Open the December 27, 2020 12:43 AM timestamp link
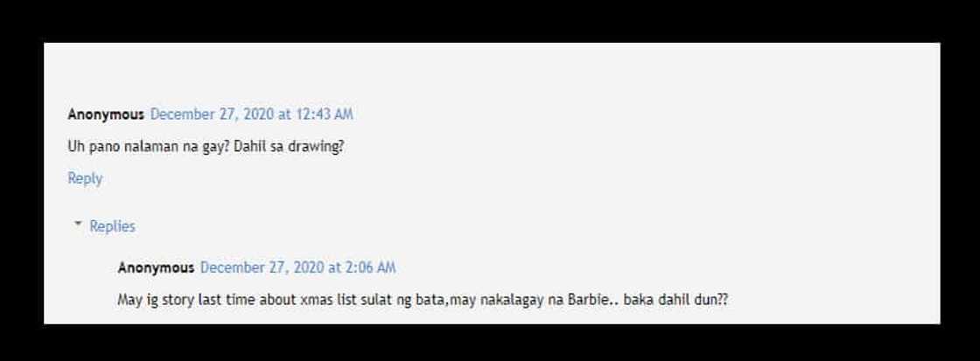980x361 pixels. click(x=251, y=115)
